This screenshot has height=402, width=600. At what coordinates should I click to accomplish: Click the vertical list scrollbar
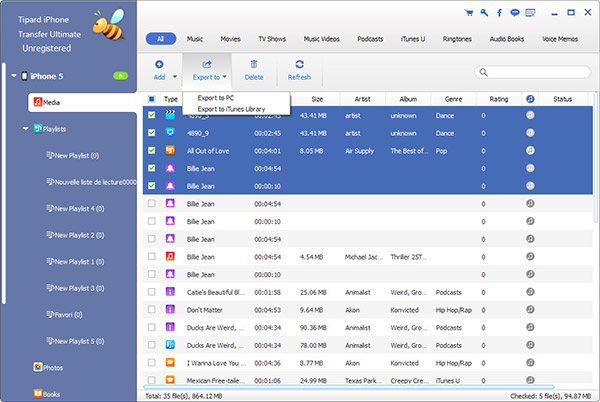(595, 157)
